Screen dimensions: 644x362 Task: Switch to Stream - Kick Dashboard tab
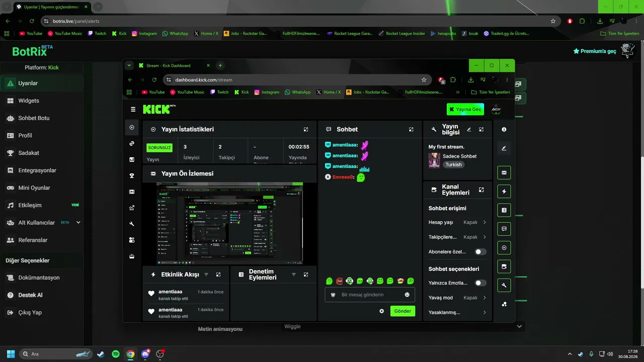tap(174, 65)
